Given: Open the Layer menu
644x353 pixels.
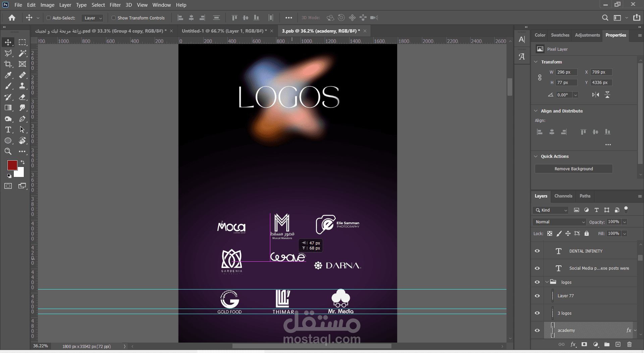Looking at the screenshot, I should click(x=65, y=5).
